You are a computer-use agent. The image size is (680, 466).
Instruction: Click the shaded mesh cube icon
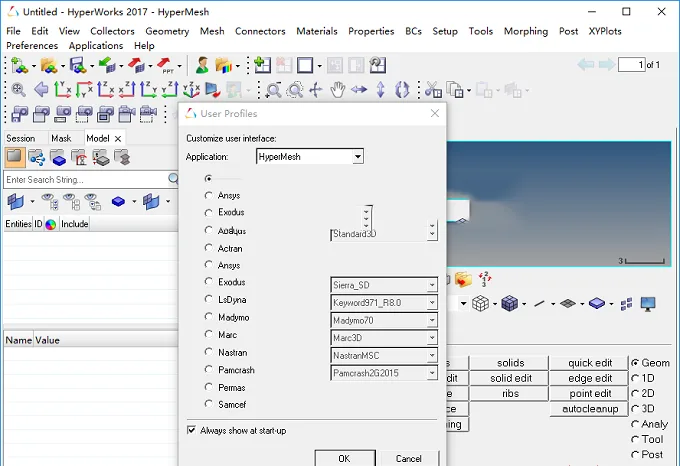pos(509,303)
